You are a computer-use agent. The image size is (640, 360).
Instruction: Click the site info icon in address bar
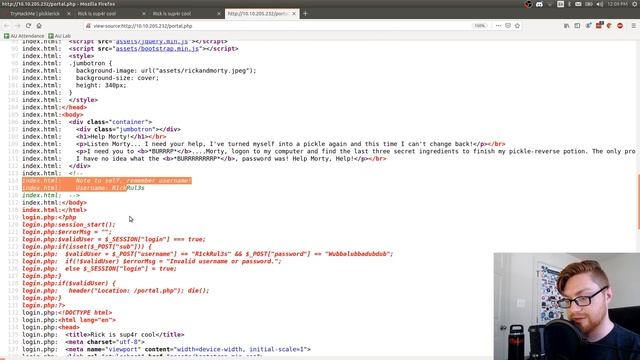[88, 26]
